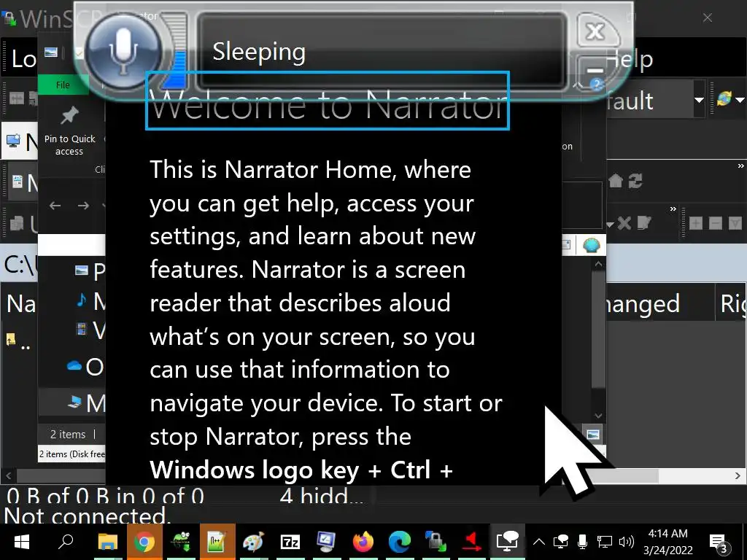
Task: Click the WinSCP synchronize globe icon
Action: pos(724,99)
